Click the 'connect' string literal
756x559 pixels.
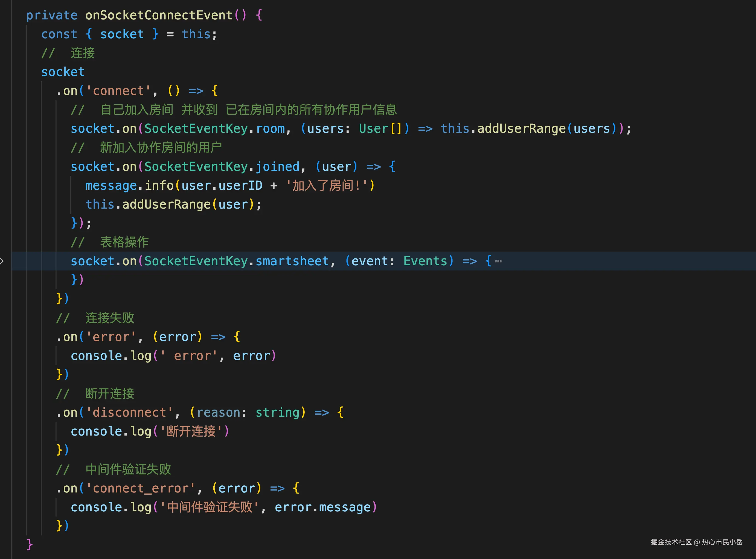[118, 91]
